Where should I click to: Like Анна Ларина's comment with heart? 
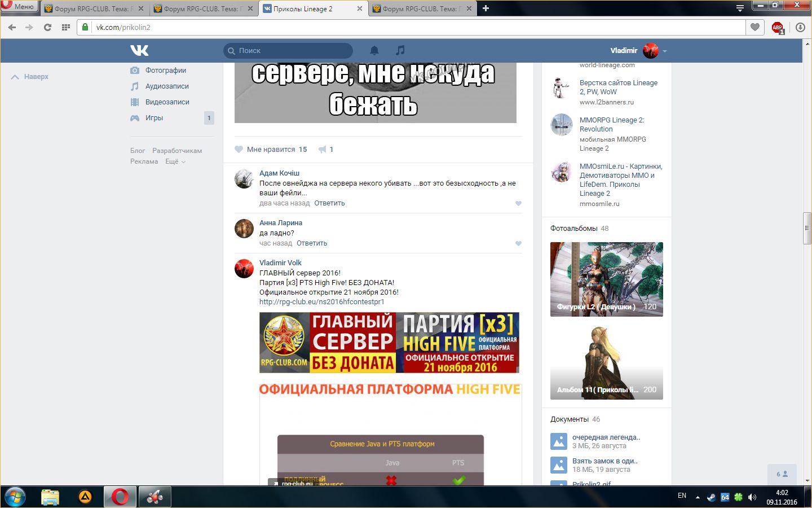coord(518,243)
